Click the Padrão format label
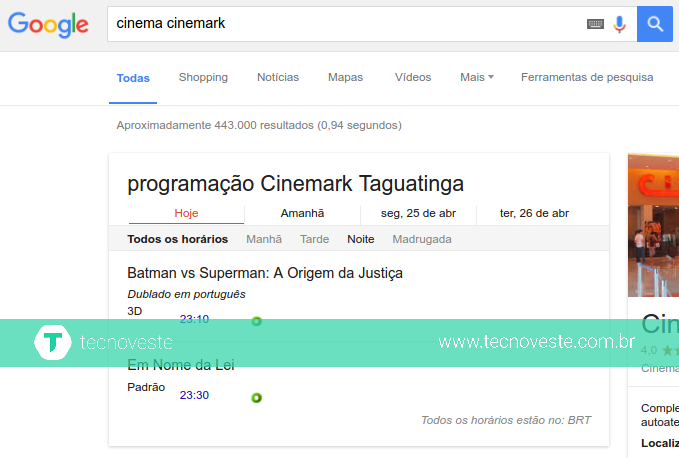The width and height of the screenshot is (679, 458). (x=146, y=387)
